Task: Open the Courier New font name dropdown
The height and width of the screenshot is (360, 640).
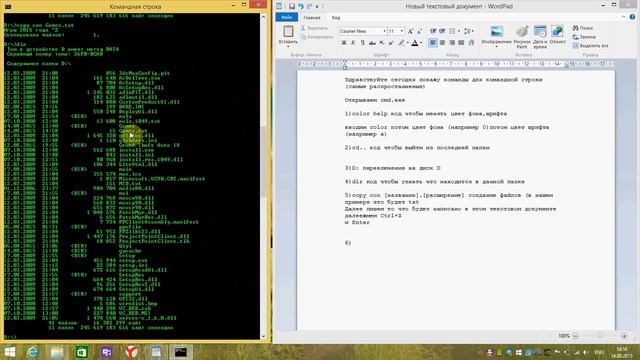Action: [384, 31]
